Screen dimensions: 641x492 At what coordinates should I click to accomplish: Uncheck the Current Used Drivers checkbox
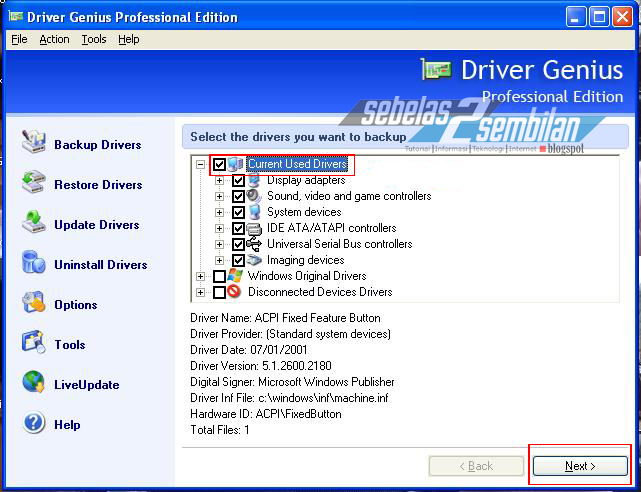tap(220, 165)
